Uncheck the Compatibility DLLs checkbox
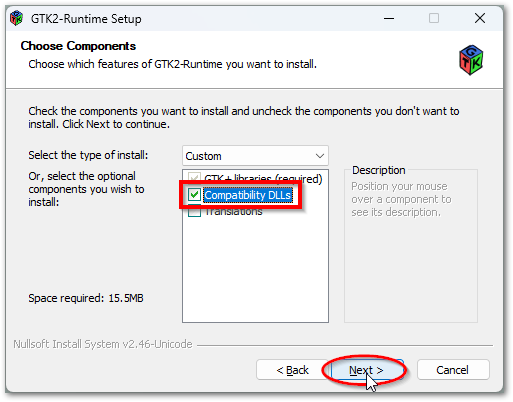Image resolution: width=513 pixels, height=402 pixels. click(x=194, y=195)
